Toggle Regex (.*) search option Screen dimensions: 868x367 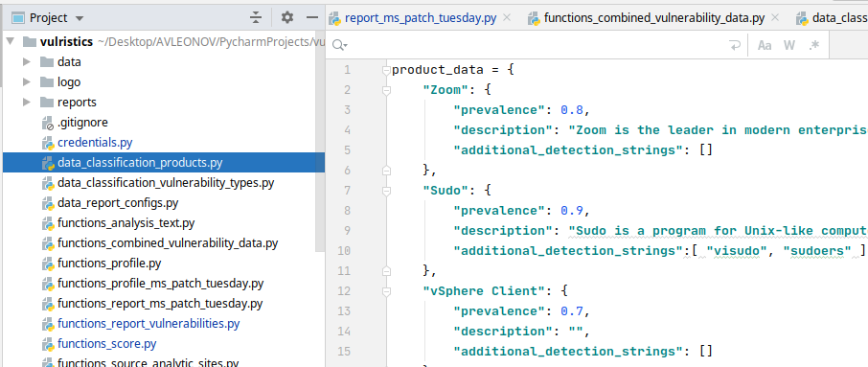tap(813, 45)
